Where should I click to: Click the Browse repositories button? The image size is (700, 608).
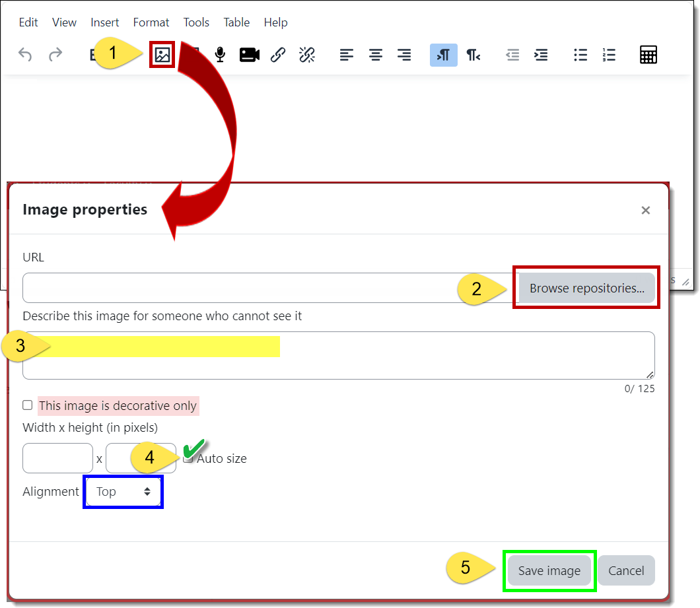point(586,287)
